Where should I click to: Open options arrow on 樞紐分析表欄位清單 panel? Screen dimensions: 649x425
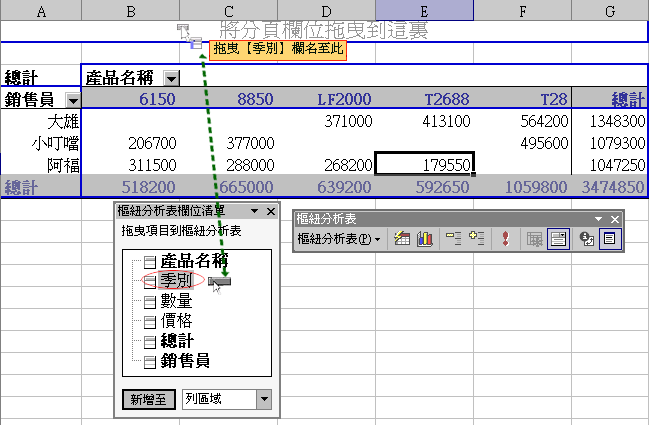(x=255, y=211)
